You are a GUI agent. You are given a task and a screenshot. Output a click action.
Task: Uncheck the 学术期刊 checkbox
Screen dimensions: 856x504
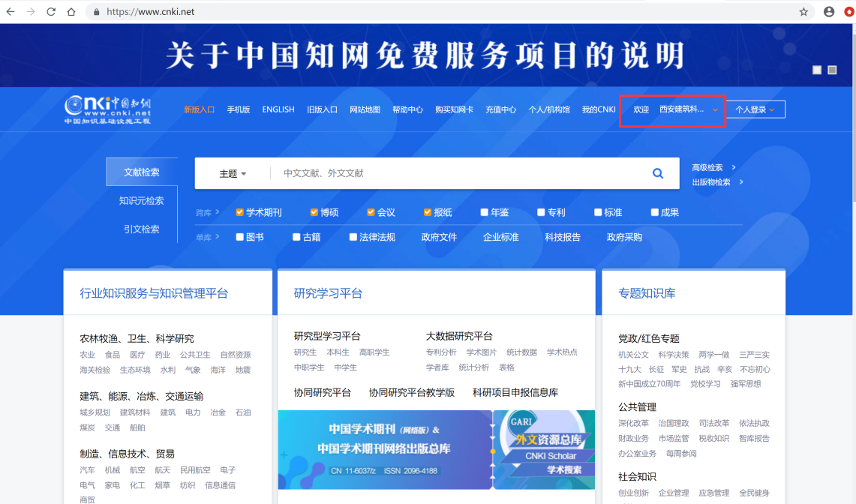pos(240,212)
